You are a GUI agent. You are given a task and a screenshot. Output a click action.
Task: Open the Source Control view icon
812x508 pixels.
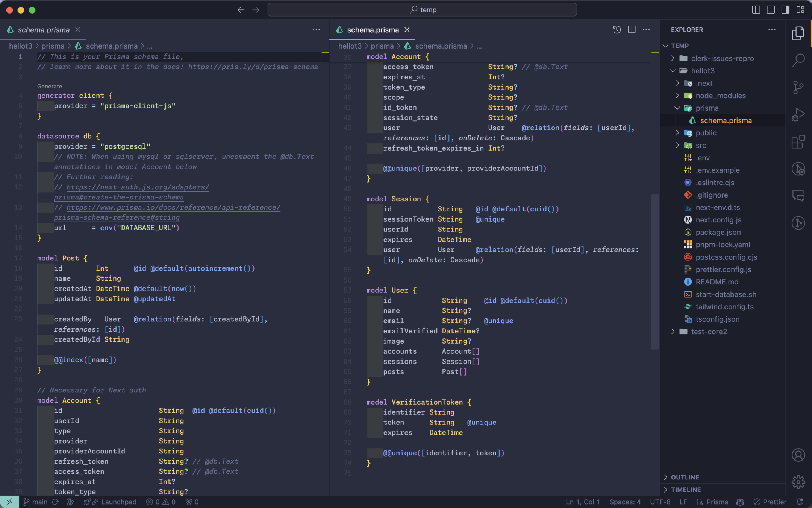798,87
